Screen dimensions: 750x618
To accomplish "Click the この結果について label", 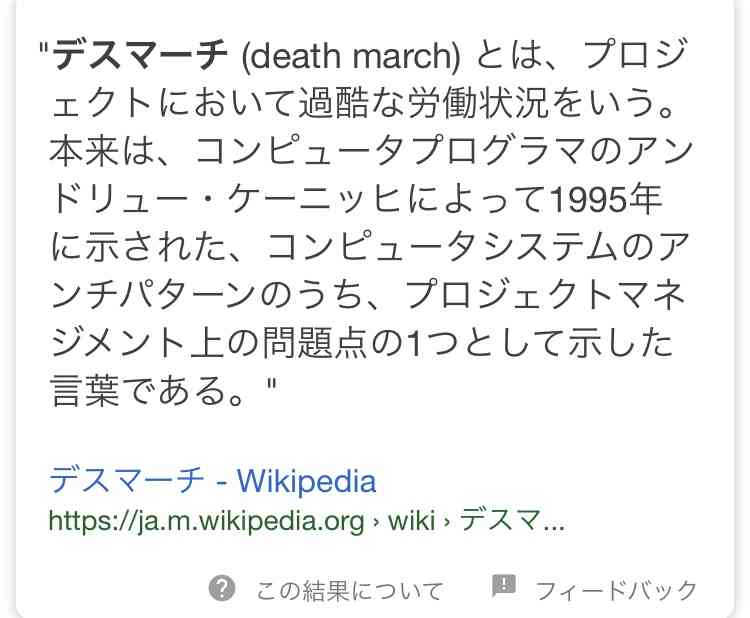I will [x=350, y=590].
